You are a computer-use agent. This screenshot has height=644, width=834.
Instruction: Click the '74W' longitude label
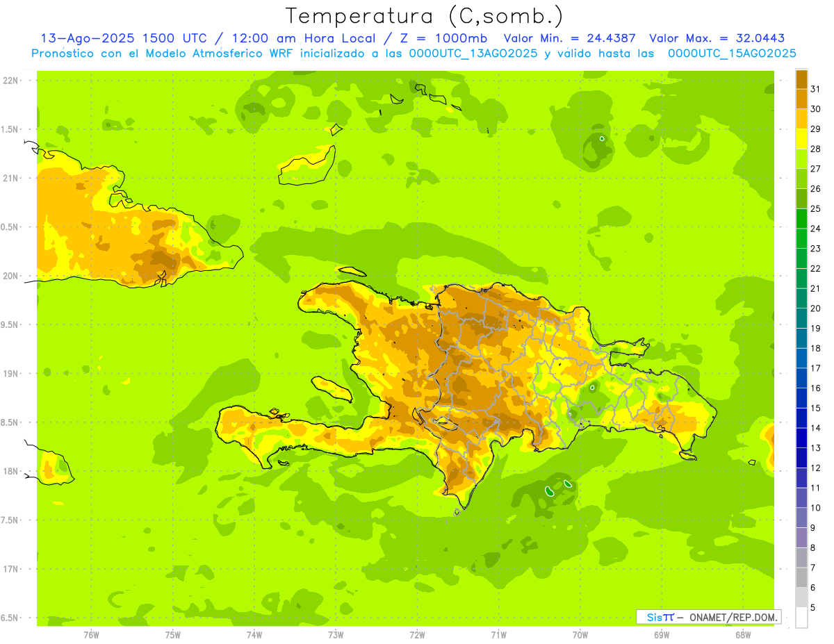pyautogui.click(x=254, y=634)
